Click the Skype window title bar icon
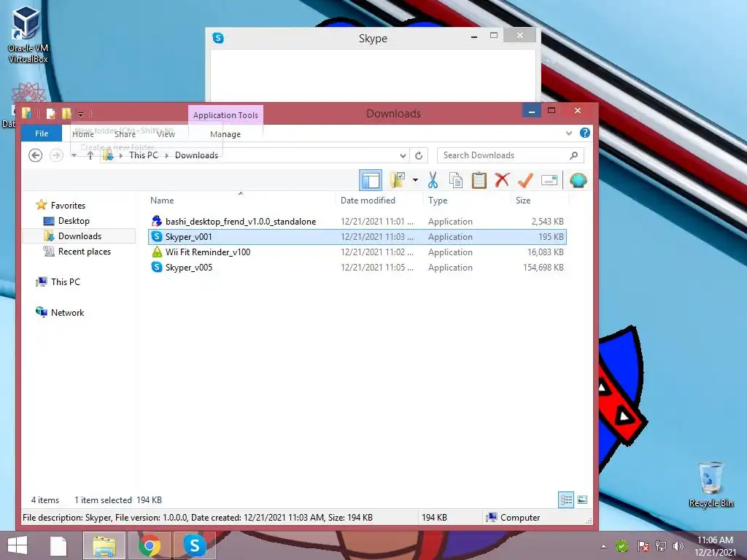747x560 pixels. click(218, 38)
